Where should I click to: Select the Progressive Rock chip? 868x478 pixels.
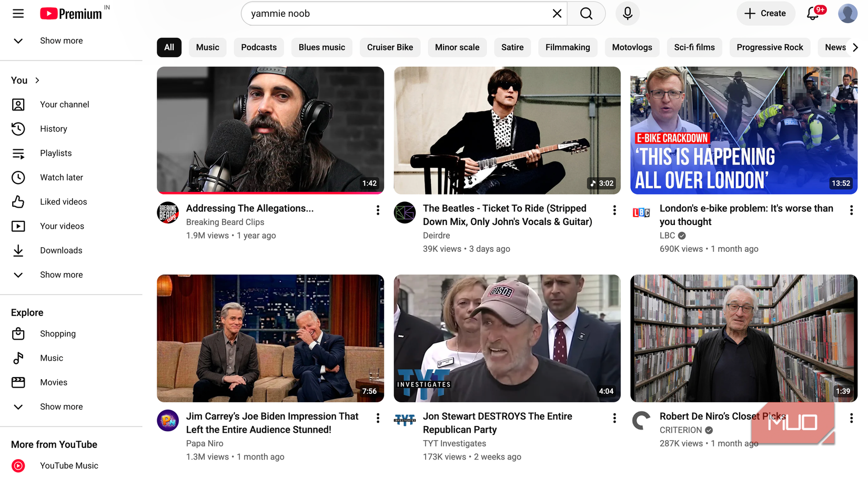770,47
